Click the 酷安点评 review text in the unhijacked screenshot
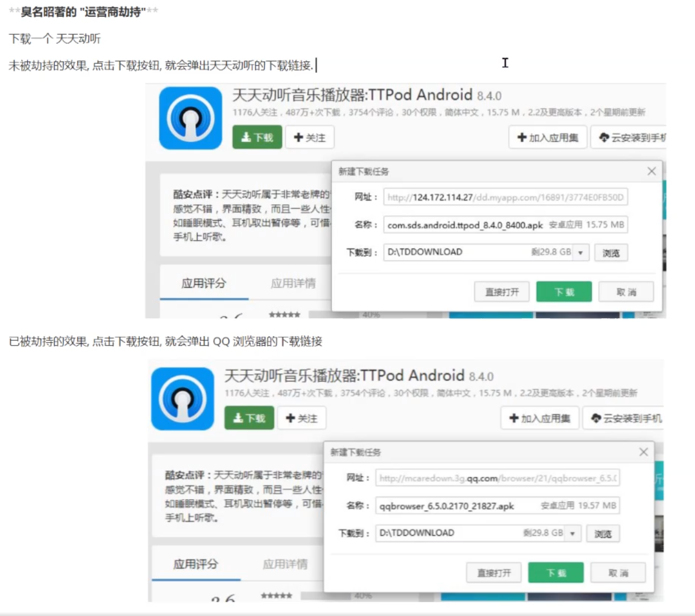Screen dimensions: 695x616 tap(251, 216)
